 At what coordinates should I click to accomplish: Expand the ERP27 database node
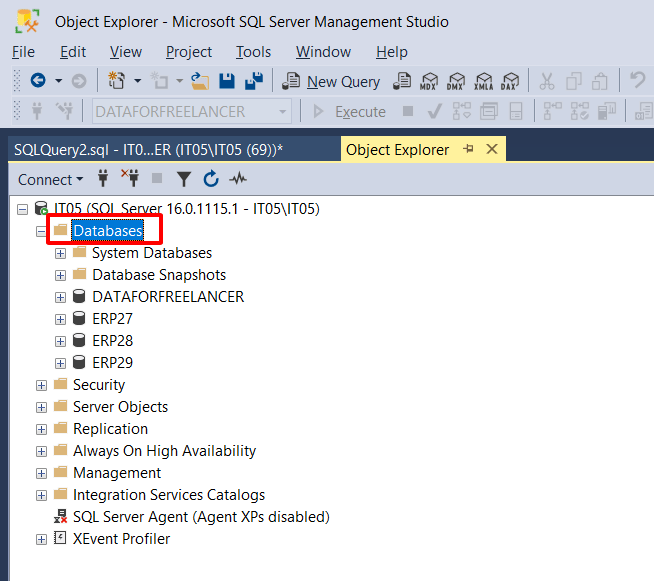(60, 319)
